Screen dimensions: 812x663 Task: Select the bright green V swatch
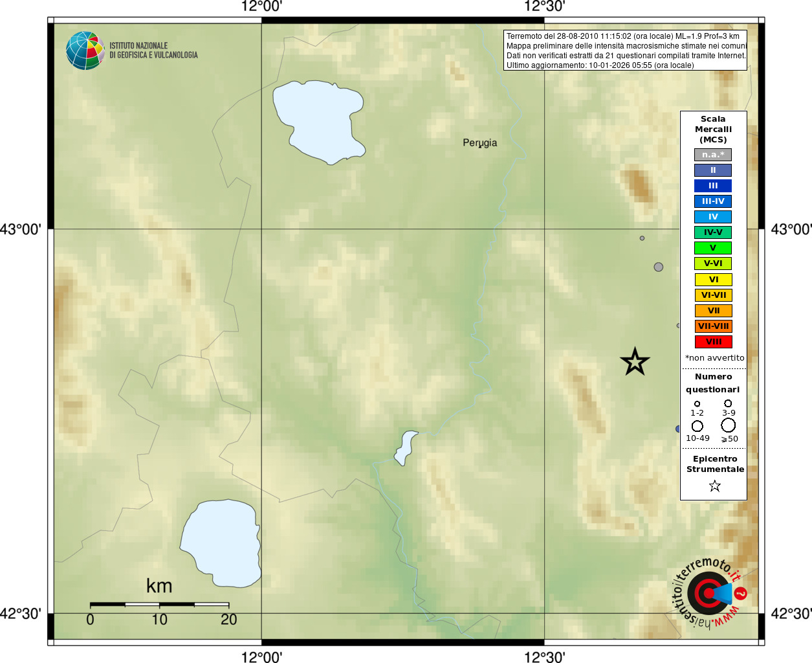[x=713, y=248]
